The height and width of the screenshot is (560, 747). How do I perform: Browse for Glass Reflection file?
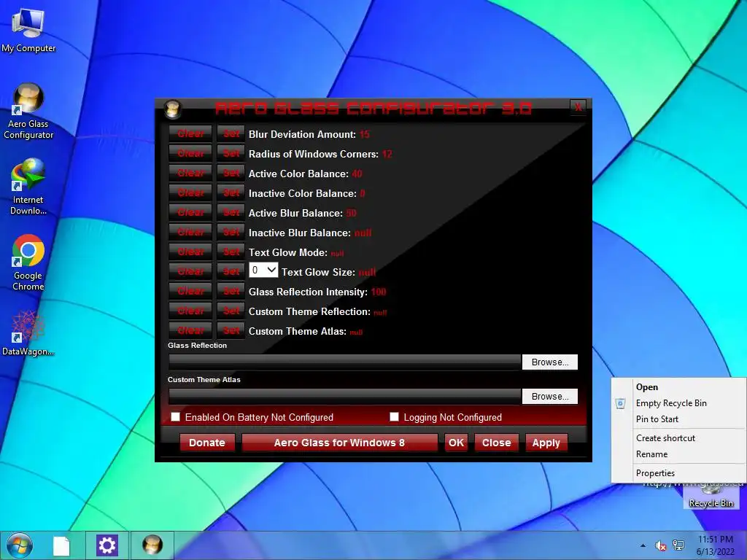[550, 362]
